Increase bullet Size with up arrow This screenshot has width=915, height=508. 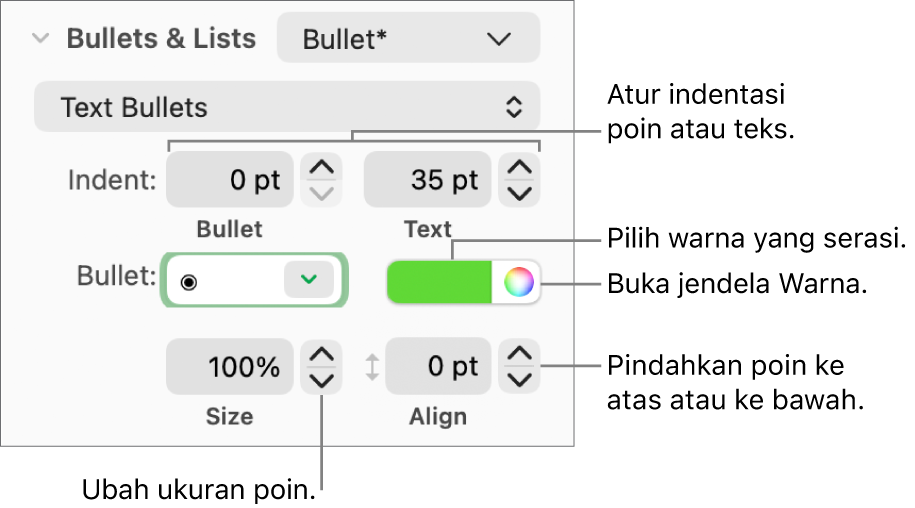tap(321, 355)
